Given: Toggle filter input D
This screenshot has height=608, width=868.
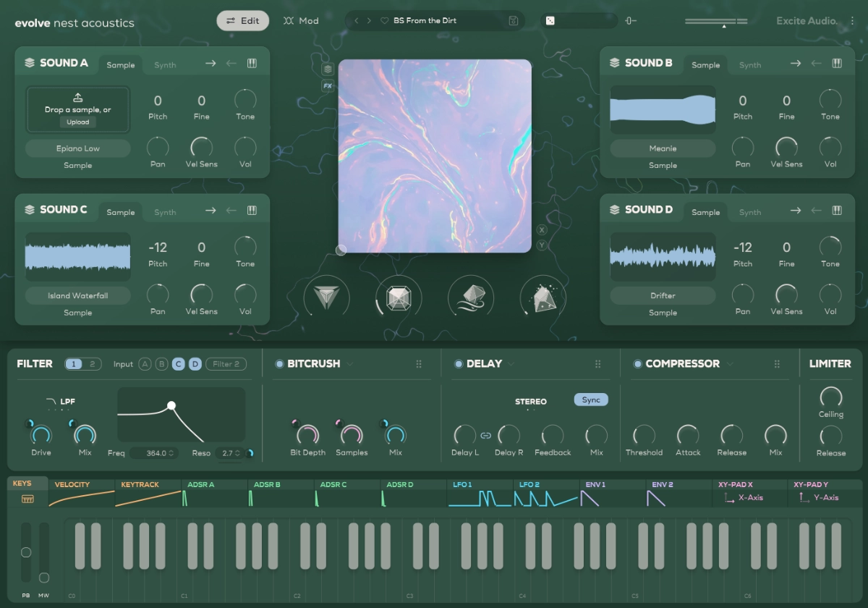Looking at the screenshot, I should click(195, 364).
